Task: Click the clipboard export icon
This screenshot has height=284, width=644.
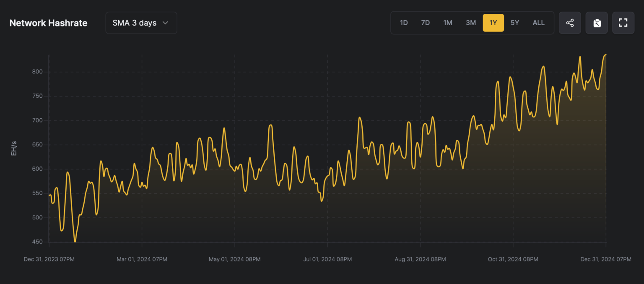Action: [x=597, y=23]
